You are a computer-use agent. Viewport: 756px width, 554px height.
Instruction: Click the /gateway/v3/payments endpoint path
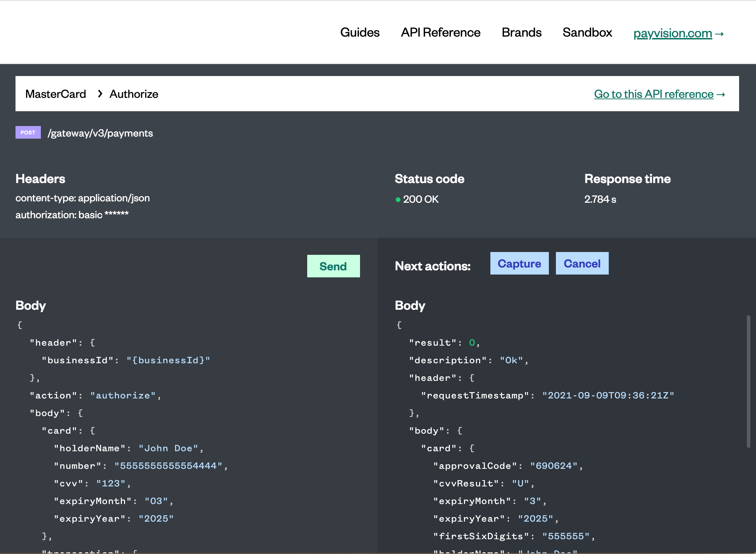pyautogui.click(x=100, y=133)
